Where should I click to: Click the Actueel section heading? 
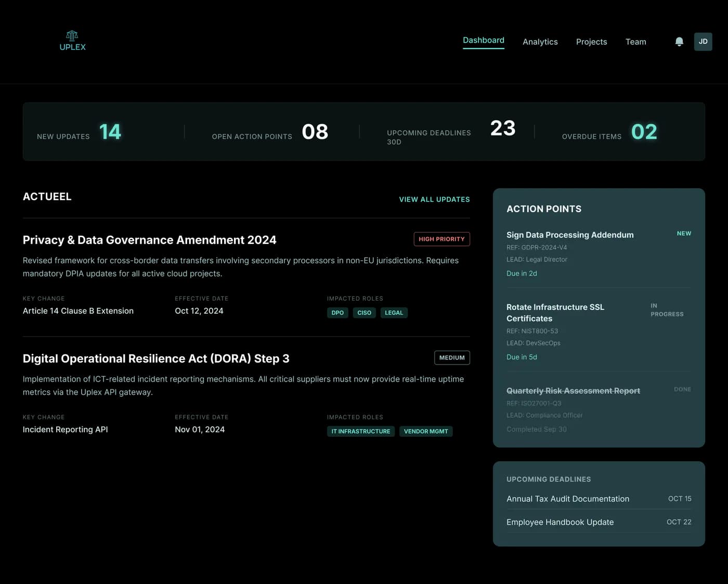(x=47, y=197)
